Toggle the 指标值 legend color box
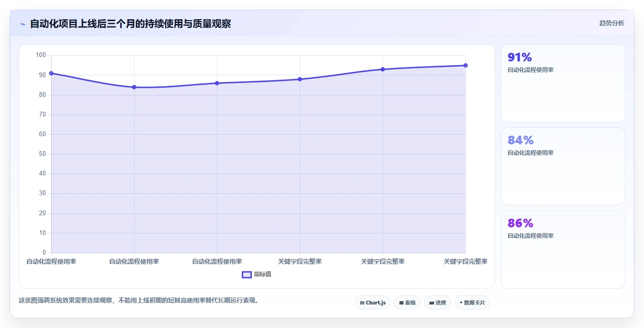 (247, 275)
